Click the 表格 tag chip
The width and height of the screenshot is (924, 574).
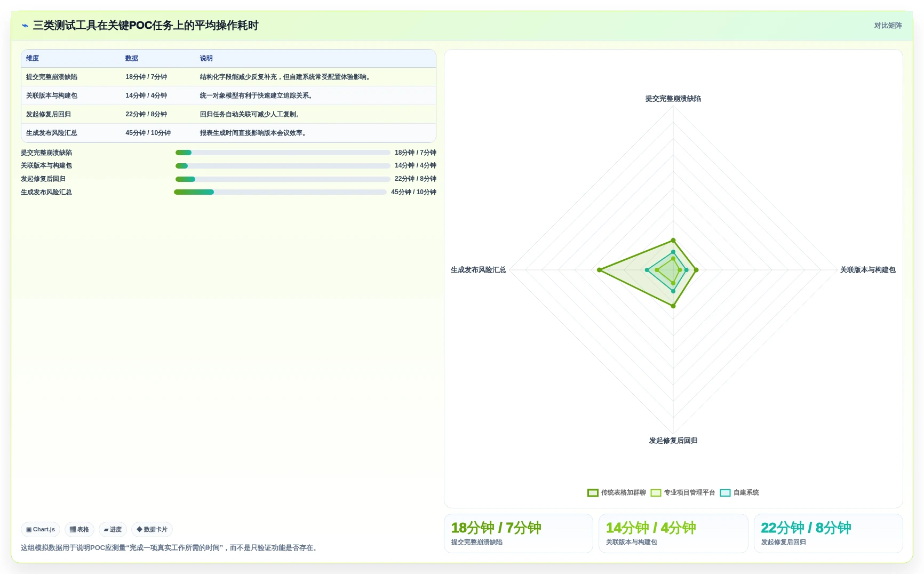tap(79, 529)
